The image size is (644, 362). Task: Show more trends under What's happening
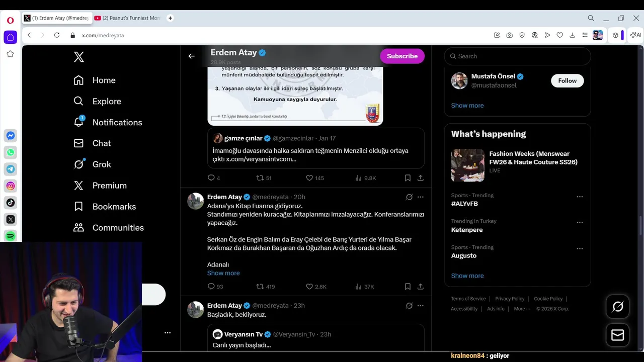467,276
